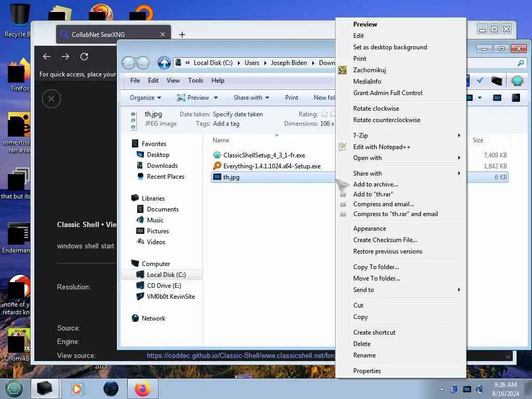Image resolution: width=532 pixels, height=399 pixels.
Task: Open the file explorer taskbar button
Action: [45, 389]
